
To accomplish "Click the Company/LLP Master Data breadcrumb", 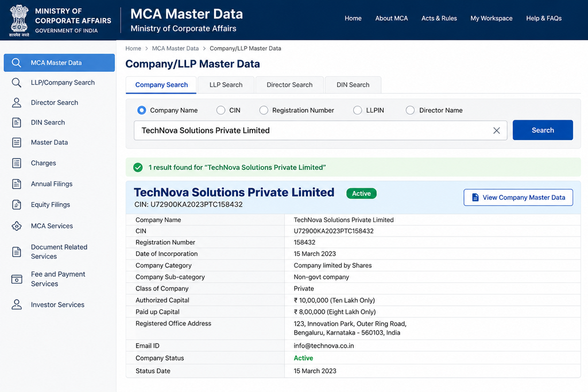I will pyautogui.click(x=245, y=48).
